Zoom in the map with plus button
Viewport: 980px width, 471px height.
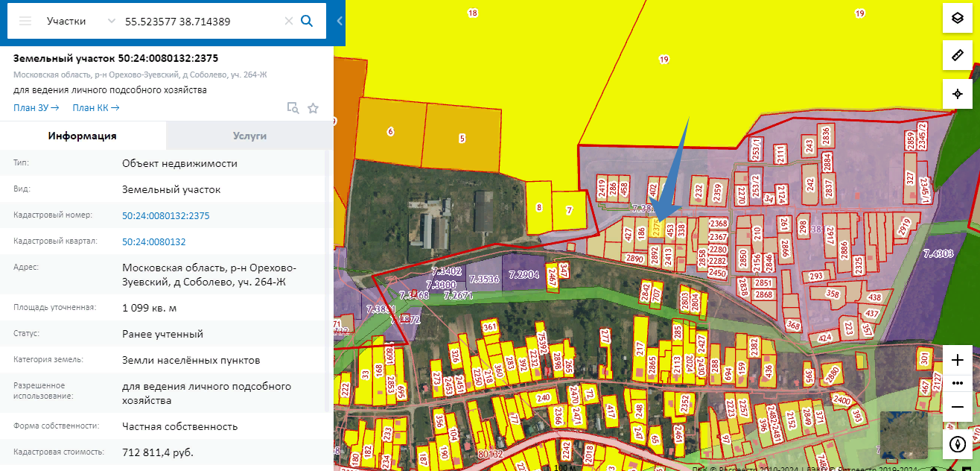pyautogui.click(x=958, y=361)
